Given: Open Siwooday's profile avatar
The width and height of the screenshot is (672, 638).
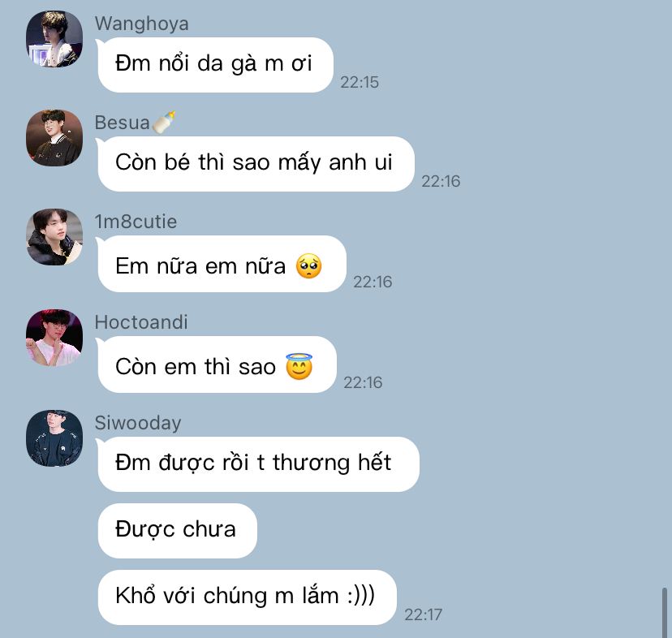Looking at the screenshot, I should click(x=54, y=438).
